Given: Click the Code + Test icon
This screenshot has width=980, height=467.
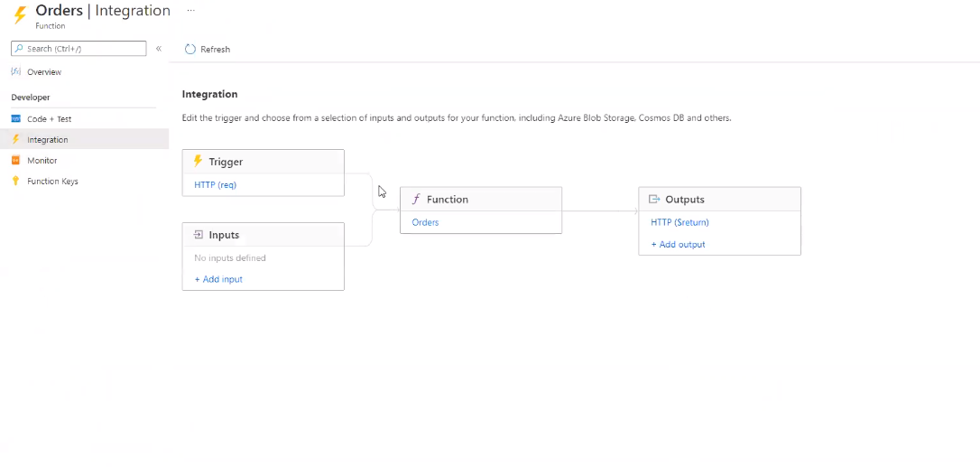Looking at the screenshot, I should click(x=15, y=118).
